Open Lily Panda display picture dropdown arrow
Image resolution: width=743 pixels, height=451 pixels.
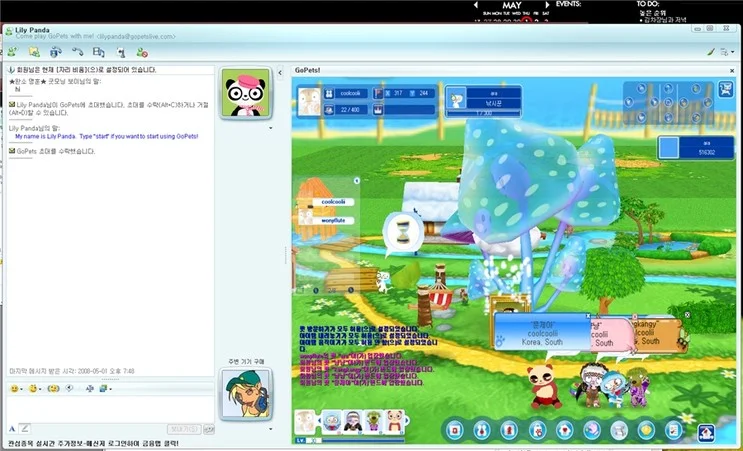click(x=271, y=128)
